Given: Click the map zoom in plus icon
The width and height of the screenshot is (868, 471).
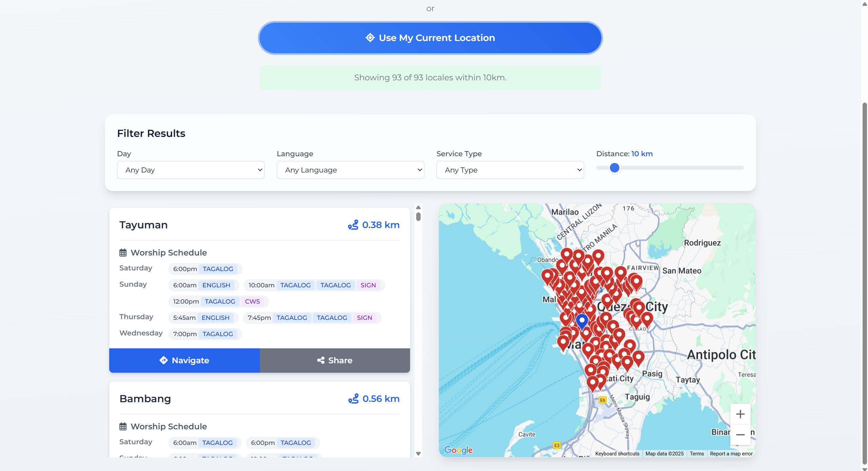Looking at the screenshot, I should point(740,414).
